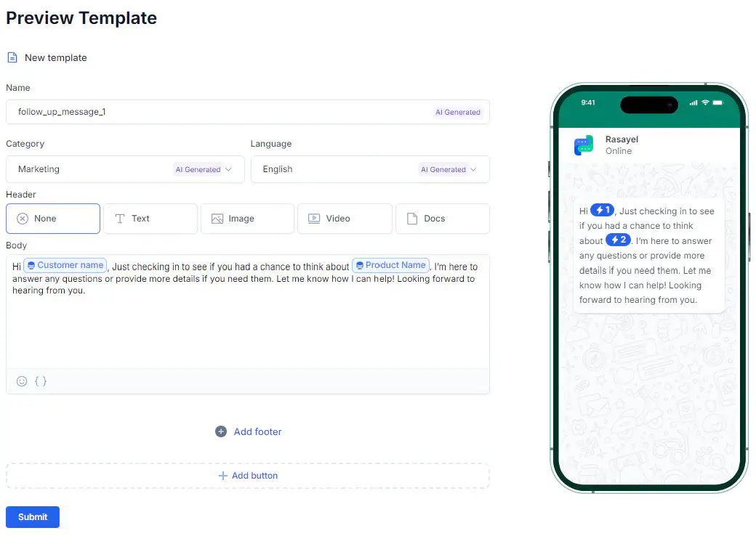756x536 pixels.
Task: Click the lightning variable 1 badge in preview
Action: (x=602, y=210)
